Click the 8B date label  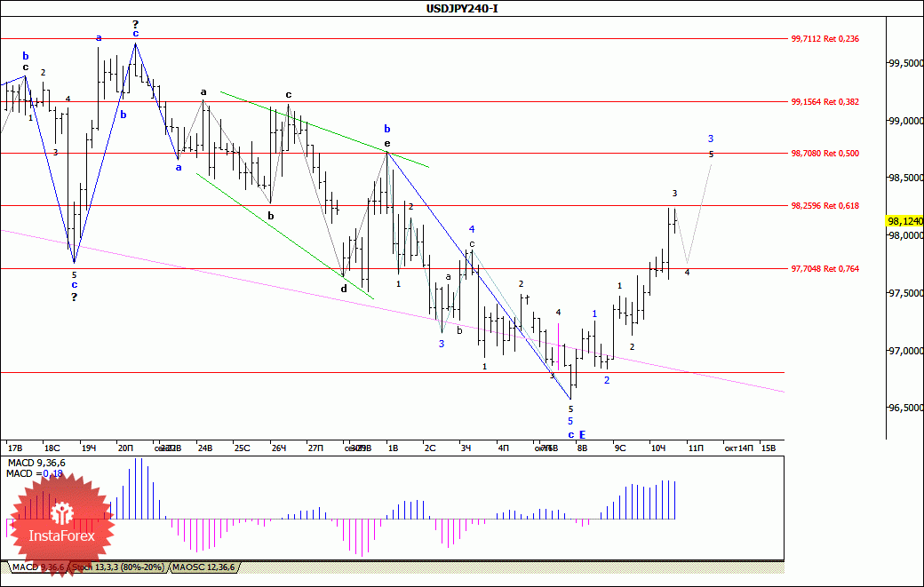click(x=582, y=448)
